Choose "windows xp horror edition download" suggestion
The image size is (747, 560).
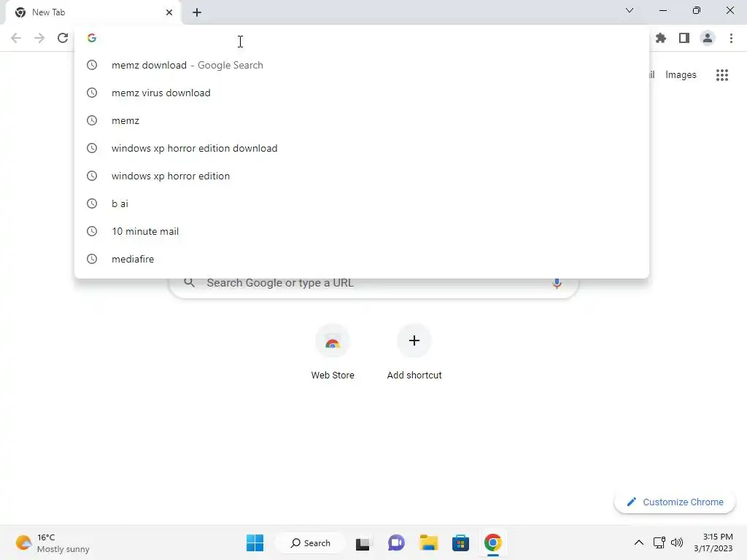362,148
